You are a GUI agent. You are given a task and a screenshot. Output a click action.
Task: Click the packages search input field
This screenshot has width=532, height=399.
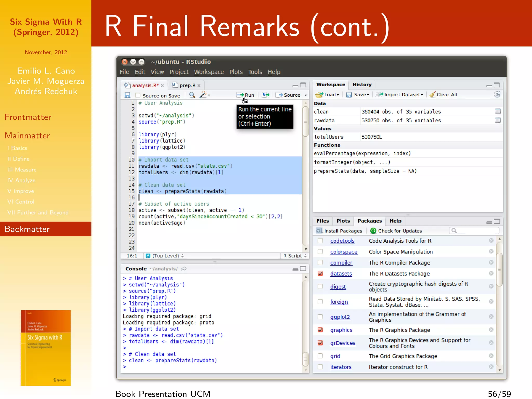click(x=477, y=231)
